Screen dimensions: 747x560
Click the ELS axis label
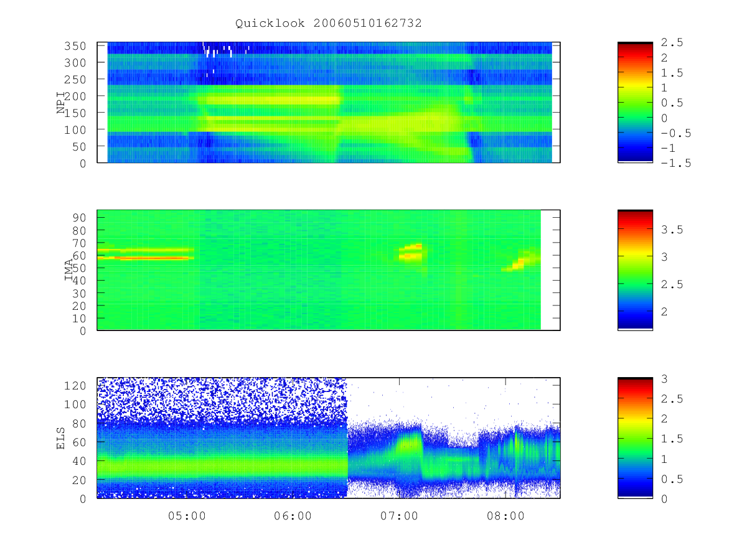pyautogui.click(x=61, y=438)
